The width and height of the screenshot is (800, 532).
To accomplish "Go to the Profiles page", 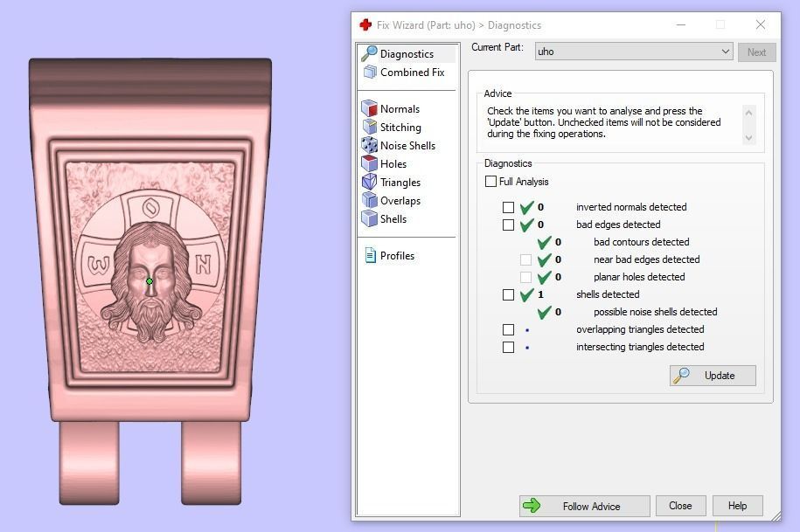I will (x=398, y=256).
